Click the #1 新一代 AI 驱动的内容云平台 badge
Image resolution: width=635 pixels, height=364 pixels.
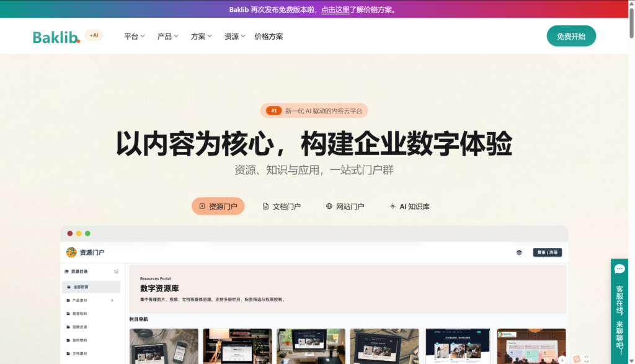point(314,110)
